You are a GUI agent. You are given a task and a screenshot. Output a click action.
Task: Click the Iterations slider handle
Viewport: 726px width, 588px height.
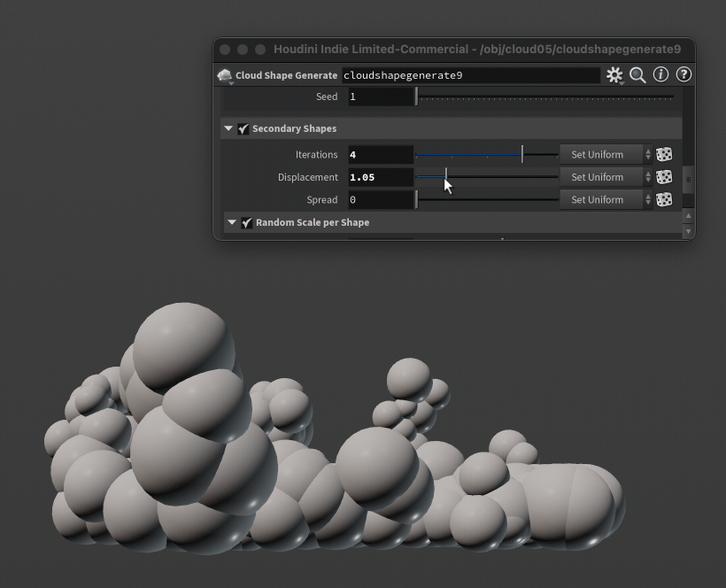pyautogui.click(x=522, y=154)
